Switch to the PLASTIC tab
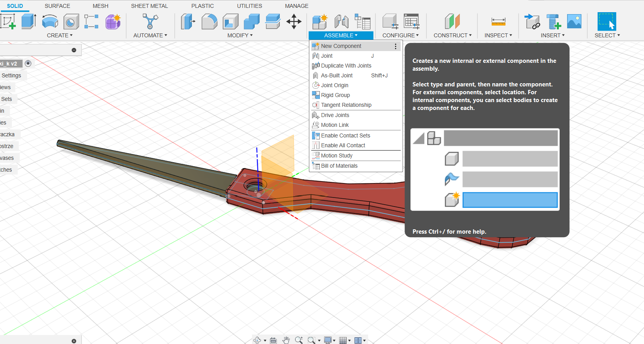Screen dimensions: 644x344 [x=203, y=6]
